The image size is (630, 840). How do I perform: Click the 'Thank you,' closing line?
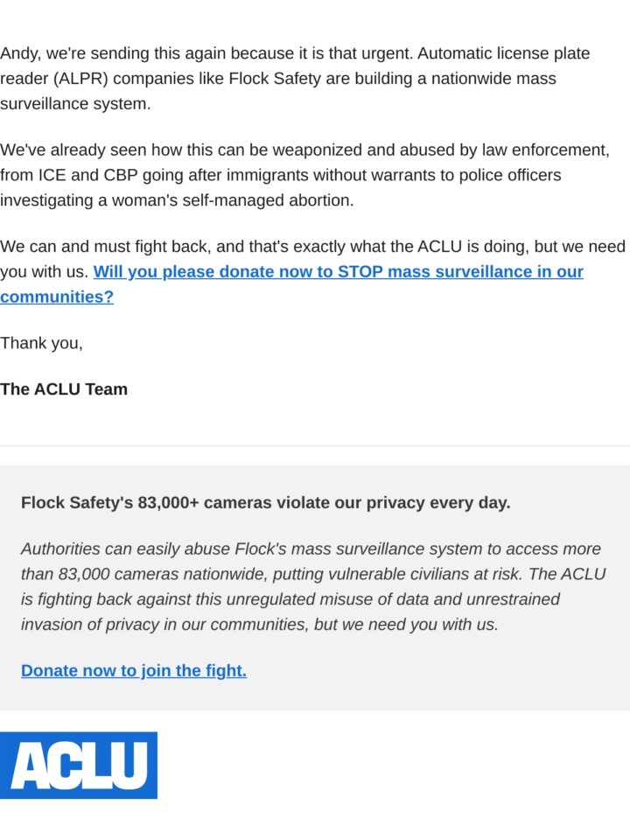(41, 343)
